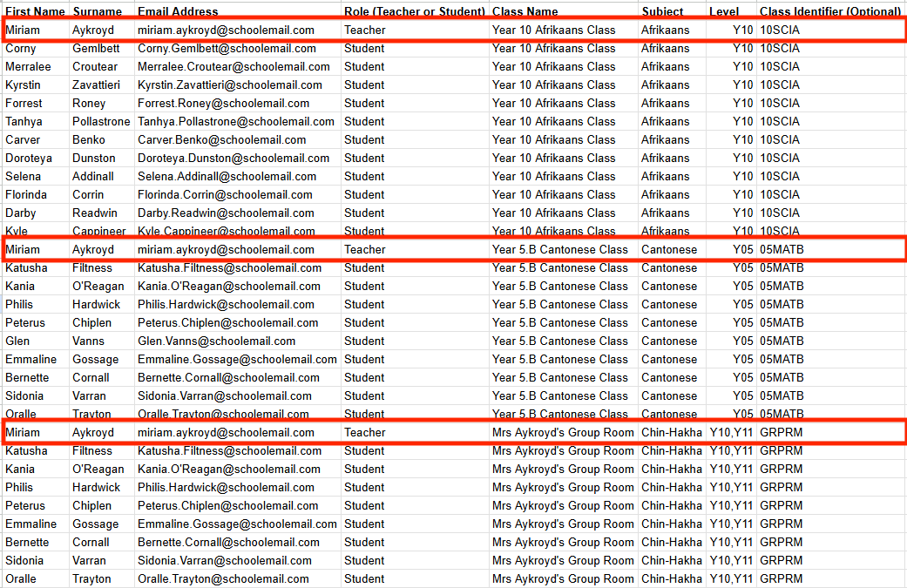Select the Corny.Gemlbett@schoolemail.com cell
The height and width of the screenshot is (588, 907).
pos(237,49)
